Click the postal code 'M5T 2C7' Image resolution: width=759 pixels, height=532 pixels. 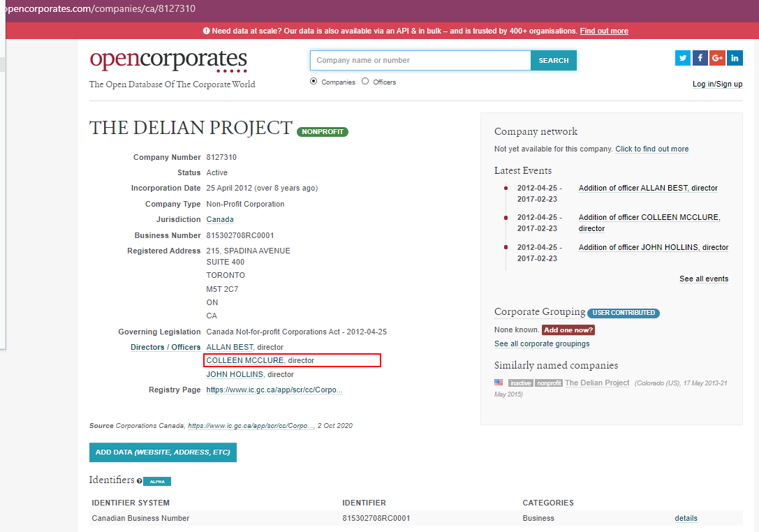tap(222, 289)
